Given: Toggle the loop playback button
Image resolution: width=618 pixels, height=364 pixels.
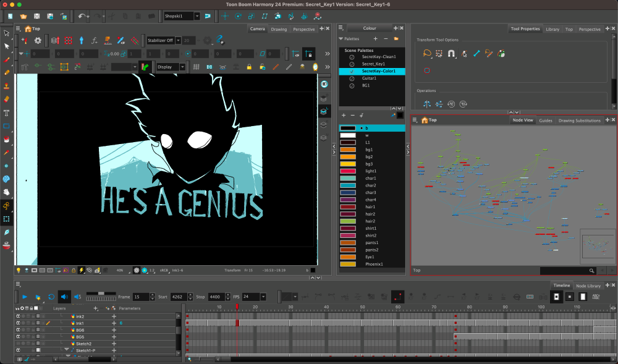Looking at the screenshot, I should tap(51, 297).
